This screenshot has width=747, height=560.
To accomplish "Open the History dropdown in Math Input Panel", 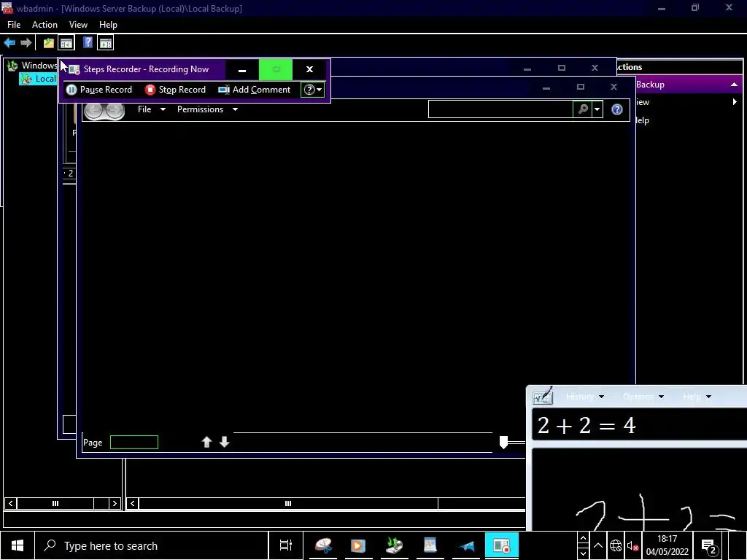I will (x=585, y=397).
